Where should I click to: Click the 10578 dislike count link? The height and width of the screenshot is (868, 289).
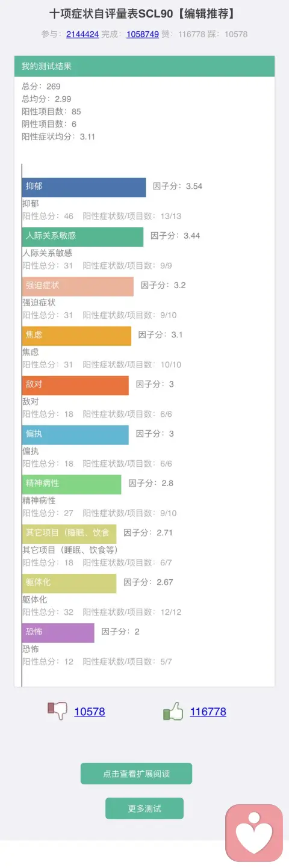tap(90, 712)
